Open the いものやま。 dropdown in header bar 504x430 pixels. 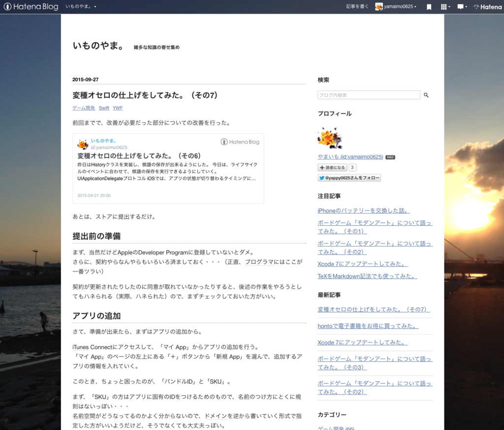[81, 7]
